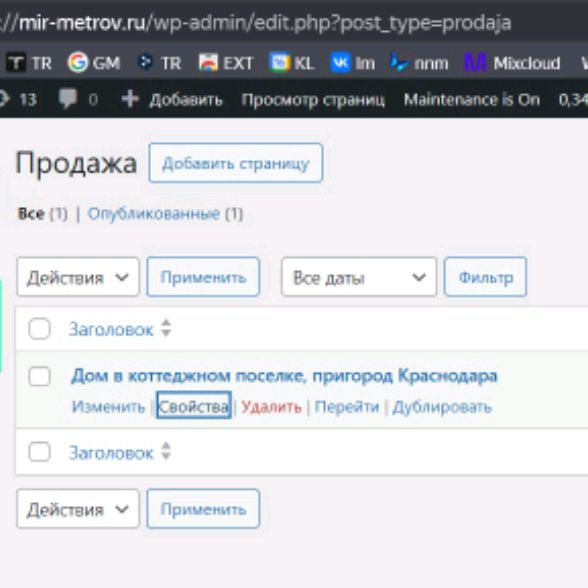Image resolution: width=588 pixels, height=588 pixels.
Task: Open the TR bookmark with dark round icon
Action: point(159,63)
